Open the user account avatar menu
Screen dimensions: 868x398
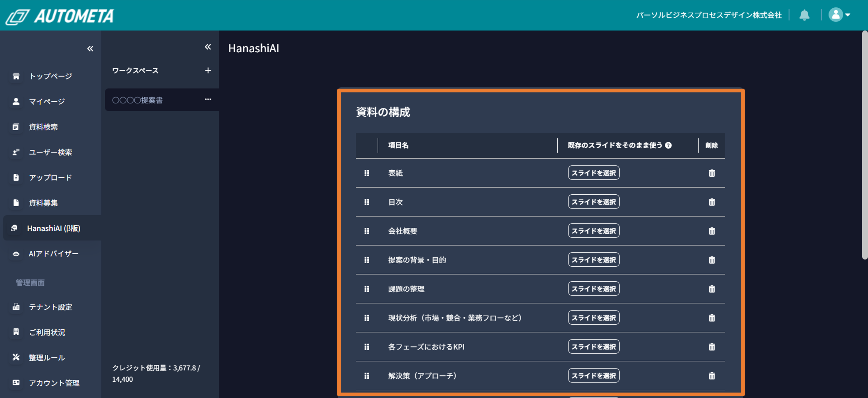coord(839,15)
